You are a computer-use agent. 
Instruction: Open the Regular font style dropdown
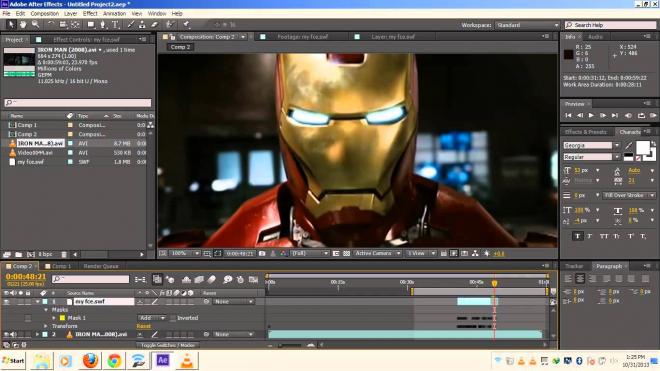click(617, 157)
